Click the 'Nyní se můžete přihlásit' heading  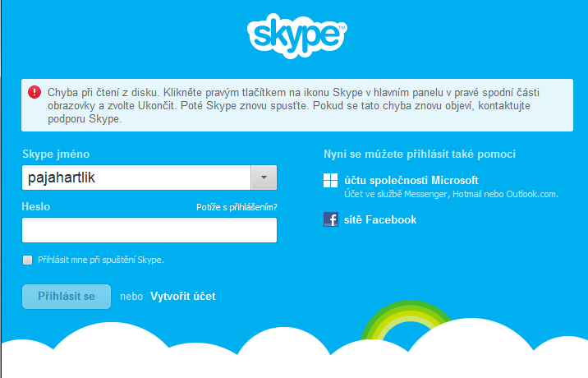(420, 154)
